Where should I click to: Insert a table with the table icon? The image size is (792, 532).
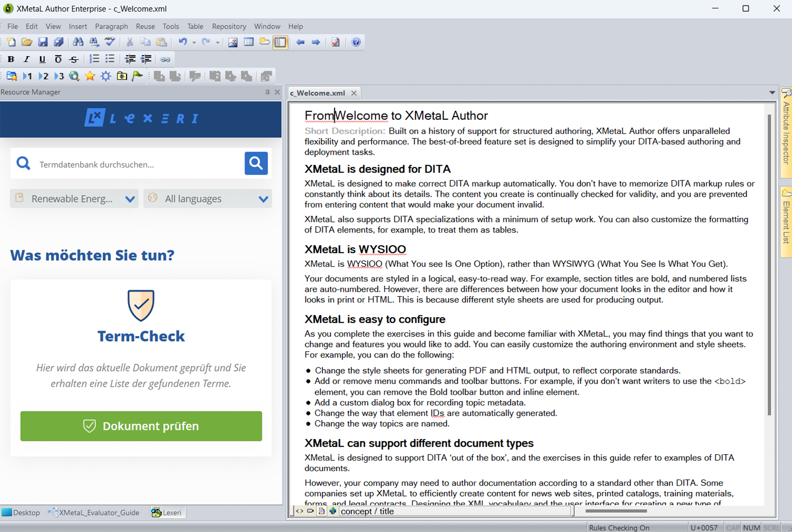click(x=249, y=42)
